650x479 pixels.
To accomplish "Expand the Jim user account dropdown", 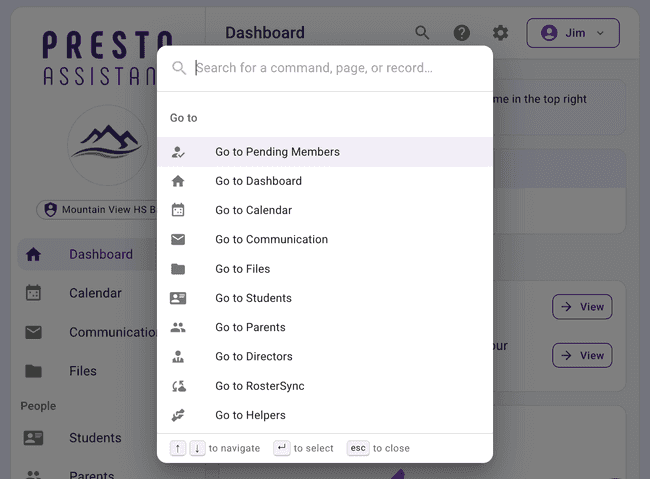I will click(573, 33).
